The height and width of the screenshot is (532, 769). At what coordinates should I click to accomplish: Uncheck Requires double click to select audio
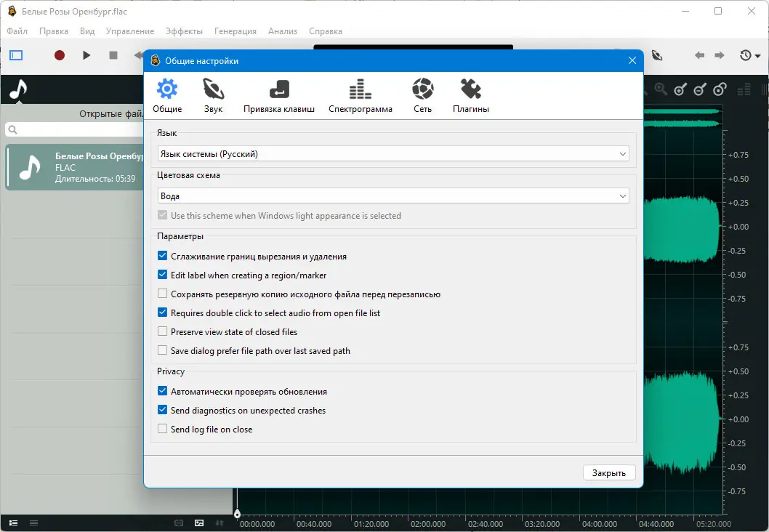tap(162, 313)
